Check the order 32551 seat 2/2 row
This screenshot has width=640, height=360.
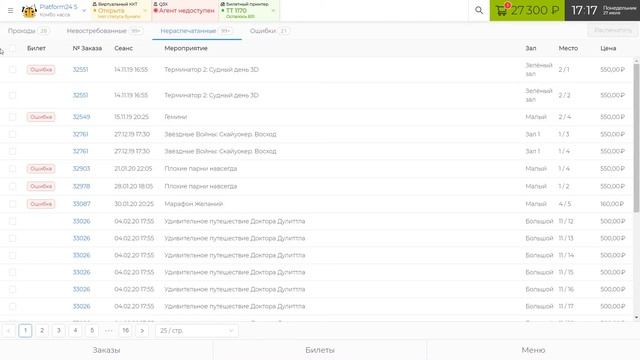tap(13, 95)
